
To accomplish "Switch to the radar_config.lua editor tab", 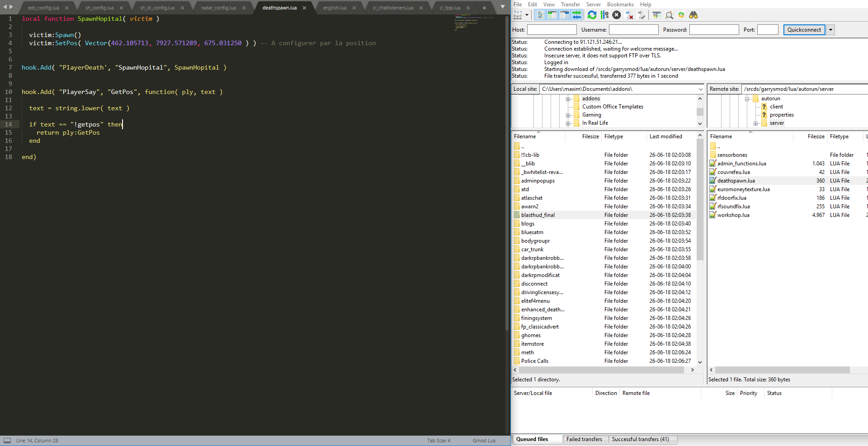I will point(218,8).
